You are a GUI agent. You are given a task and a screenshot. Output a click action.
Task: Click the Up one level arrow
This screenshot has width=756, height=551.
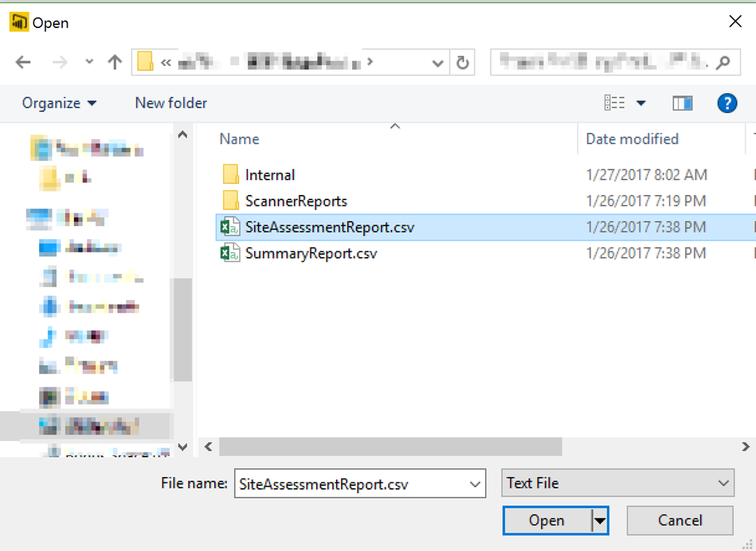point(114,62)
